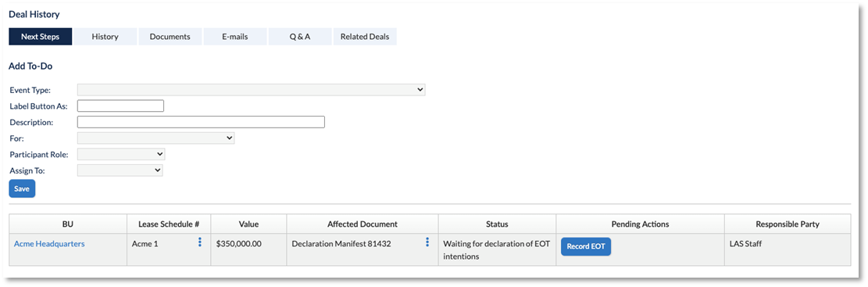868x287 pixels.
Task: Open kebab menu beside Acme 1 lease schedule
Action: pyautogui.click(x=200, y=242)
